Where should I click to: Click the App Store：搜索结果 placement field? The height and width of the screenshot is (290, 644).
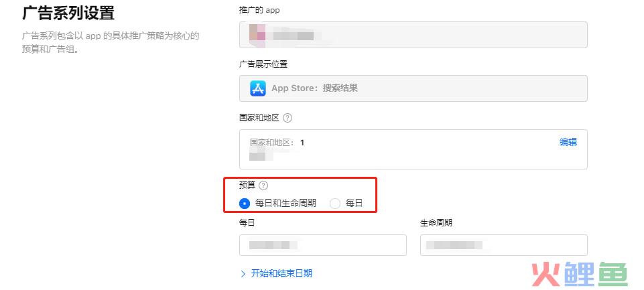(413, 88)
